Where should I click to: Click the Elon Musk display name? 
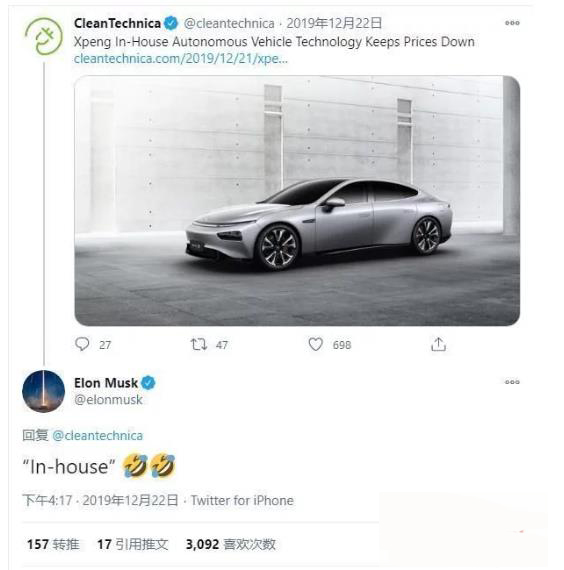point(106,383)
